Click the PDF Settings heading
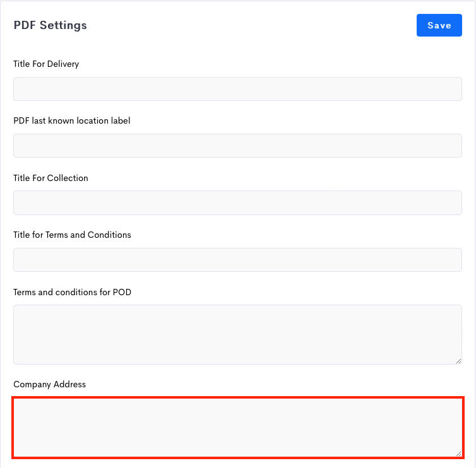 point(51,25)
